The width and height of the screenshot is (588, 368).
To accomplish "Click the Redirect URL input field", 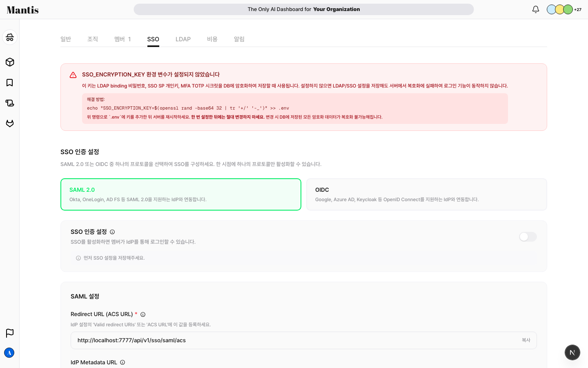I will [x=304, y=341].
